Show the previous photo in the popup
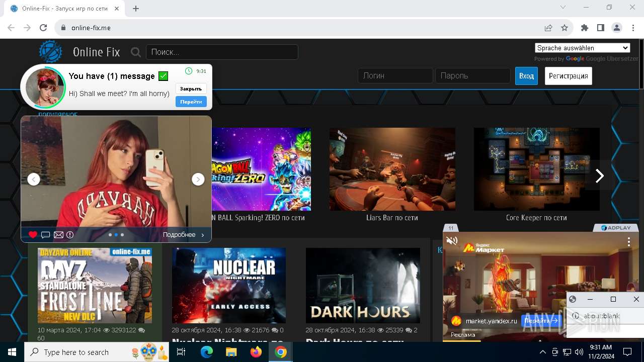Image resolution: width=644 pixels, height=362 pixels. pos(34,179)
